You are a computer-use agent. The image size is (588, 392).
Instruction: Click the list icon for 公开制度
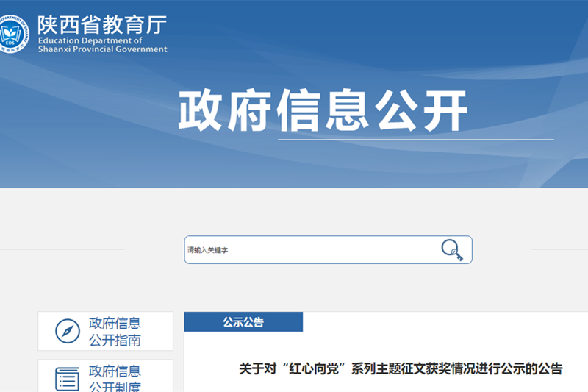pyautogui.click(x=68, y=379)
